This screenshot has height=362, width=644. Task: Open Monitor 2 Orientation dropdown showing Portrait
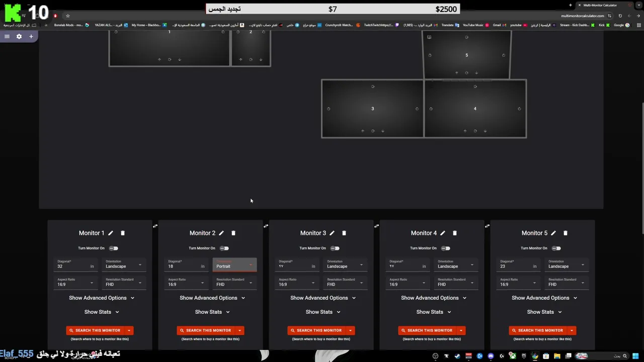pyautogui.click(x=234, y=264)
